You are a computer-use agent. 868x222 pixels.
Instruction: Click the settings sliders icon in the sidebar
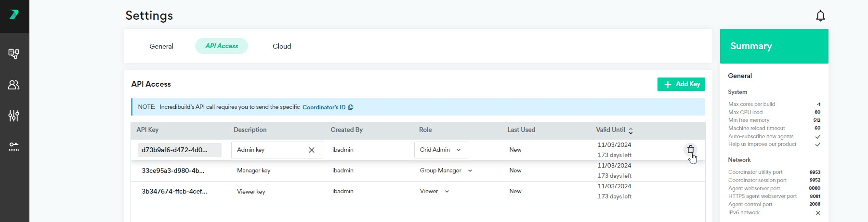pos(14,116)
